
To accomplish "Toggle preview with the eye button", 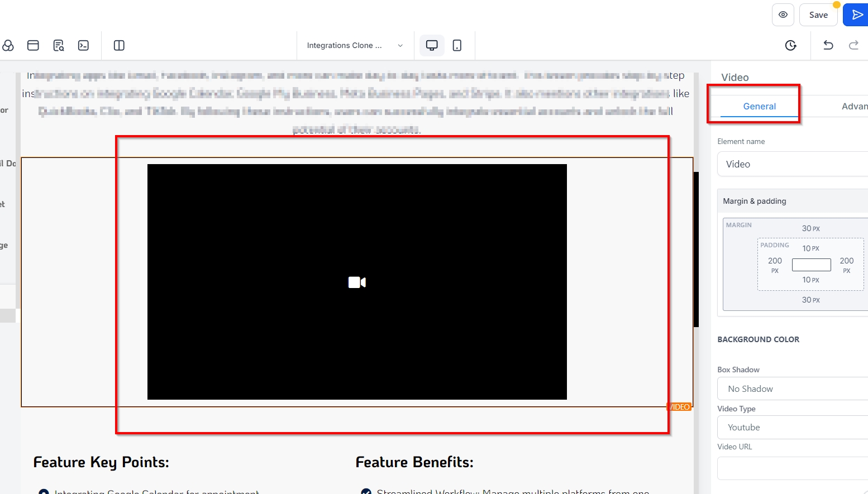I will click(x=783, y=15).
